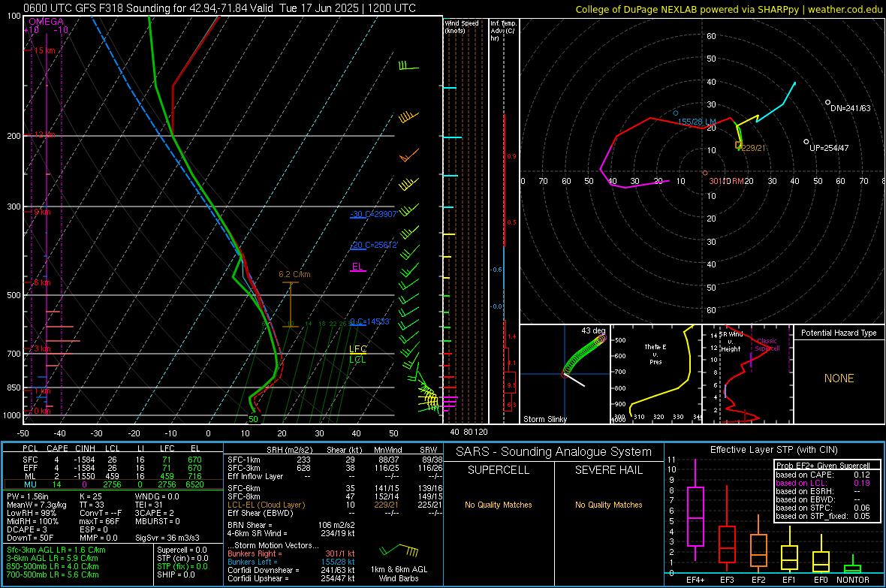886x588 pixels.
Task: Click the 155/28 LM hodograph label
Action: 697,122
